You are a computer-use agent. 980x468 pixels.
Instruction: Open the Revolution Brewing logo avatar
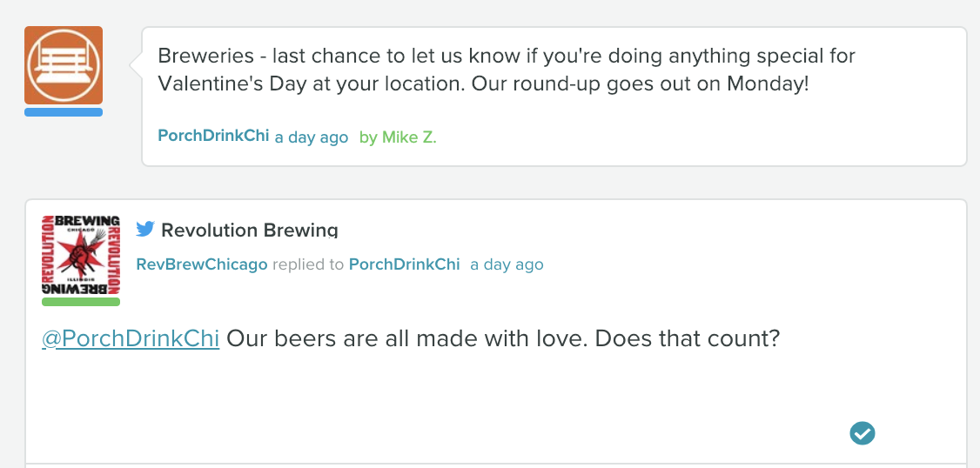coord(81,255)
